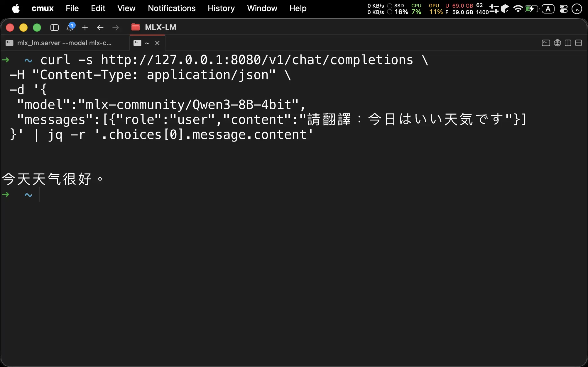
Task: Zoom the window with green button
Action: coord(37,28)
